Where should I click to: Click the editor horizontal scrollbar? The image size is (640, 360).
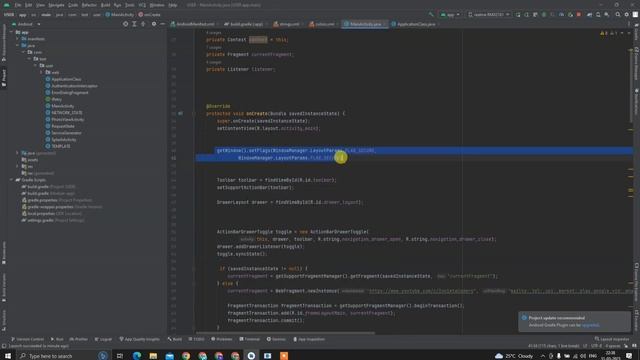(x=285, y=333)
